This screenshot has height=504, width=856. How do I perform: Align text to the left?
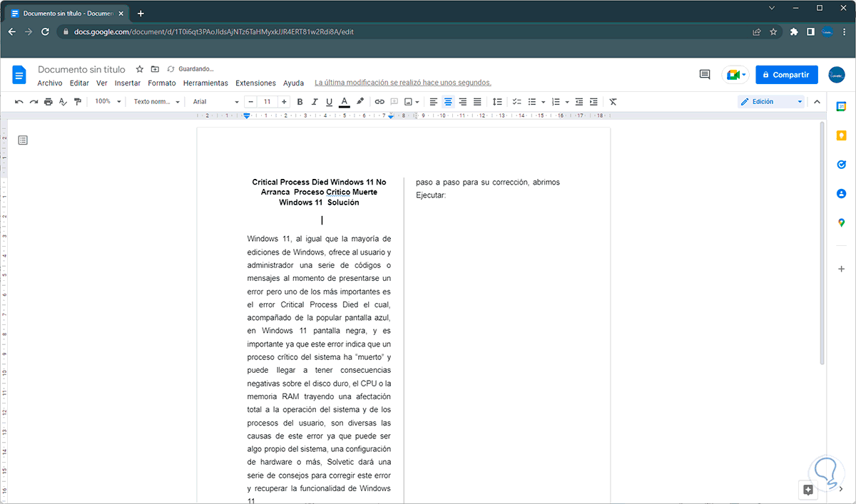433,102
